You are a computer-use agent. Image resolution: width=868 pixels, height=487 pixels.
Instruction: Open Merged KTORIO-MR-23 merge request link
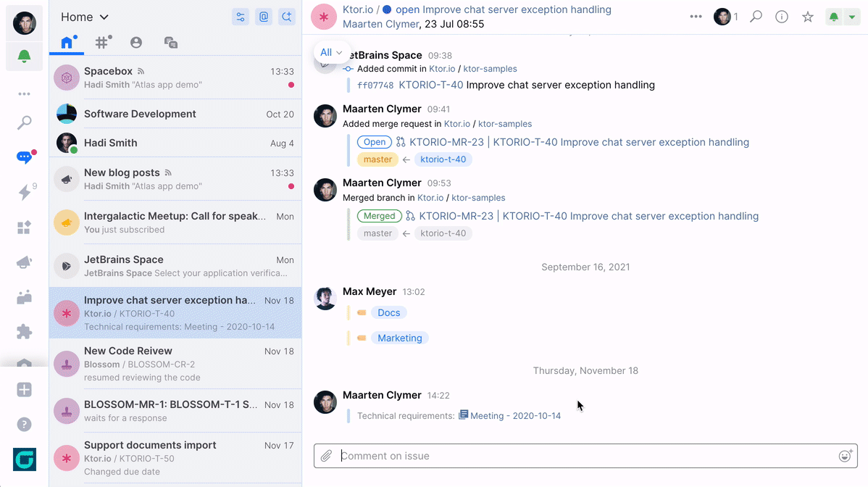pos(588,217)
